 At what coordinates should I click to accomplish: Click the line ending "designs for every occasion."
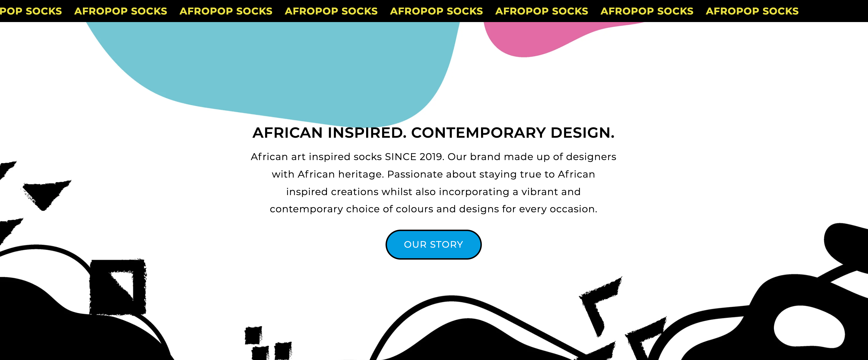click(433, 209)
